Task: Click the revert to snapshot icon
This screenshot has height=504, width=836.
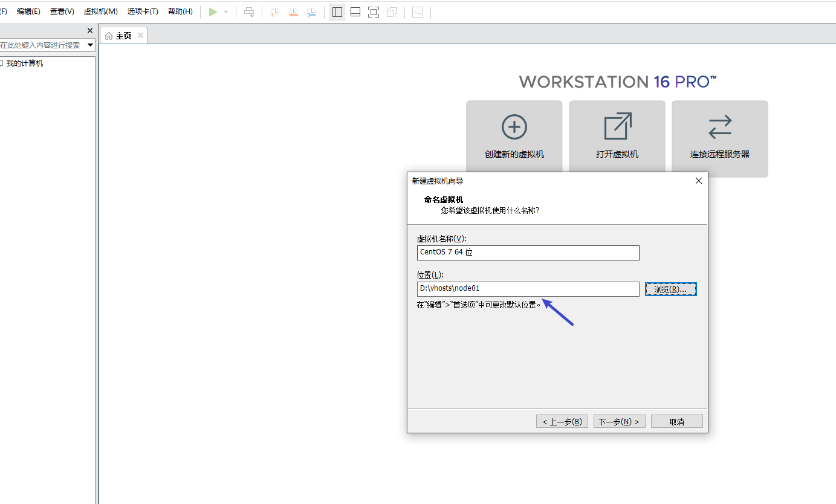Action: coord(293,12)
